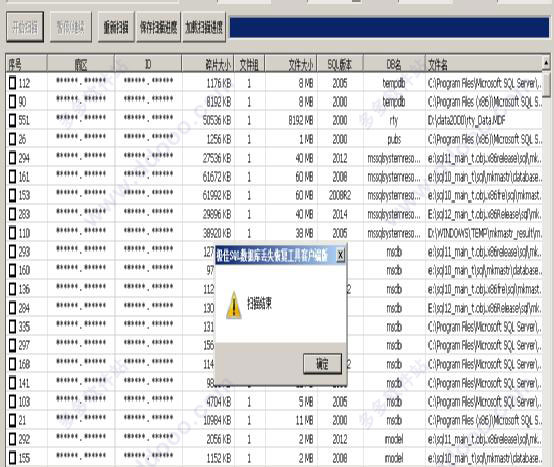Click the 29896 KB fragment size cell

pyautogui.click(x=208, y=214)
